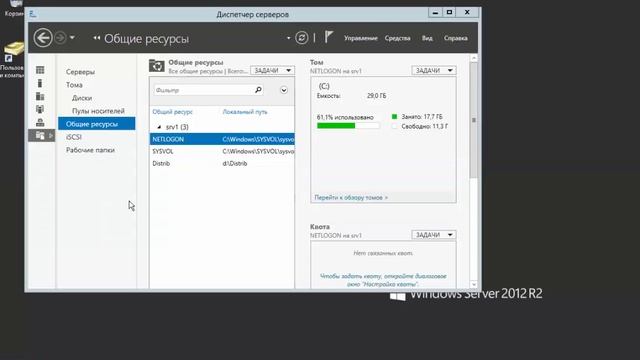
Task: Click the white Свободно legend swatch
Action: [x=394, y=127]
